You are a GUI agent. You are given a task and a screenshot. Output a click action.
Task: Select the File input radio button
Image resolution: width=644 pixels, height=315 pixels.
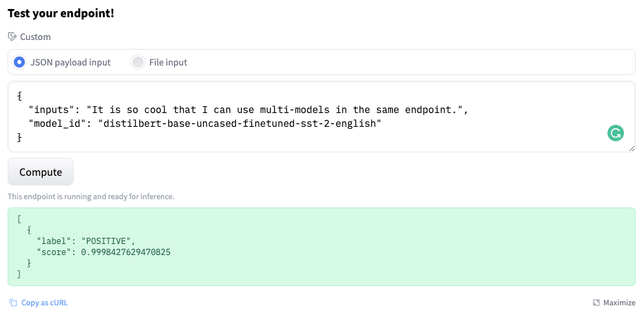(138, 62)
